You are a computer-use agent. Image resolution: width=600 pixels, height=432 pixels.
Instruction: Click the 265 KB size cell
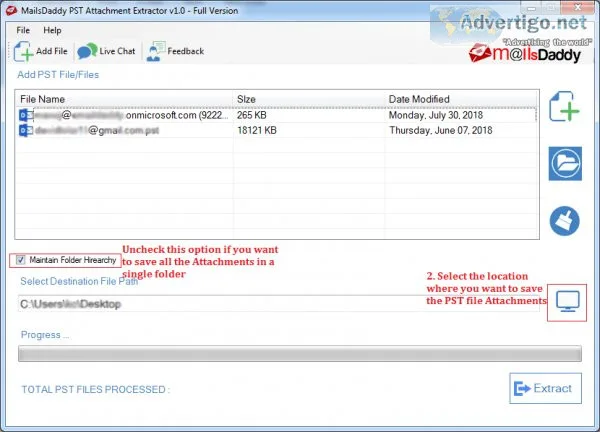(x=251, y=115)
